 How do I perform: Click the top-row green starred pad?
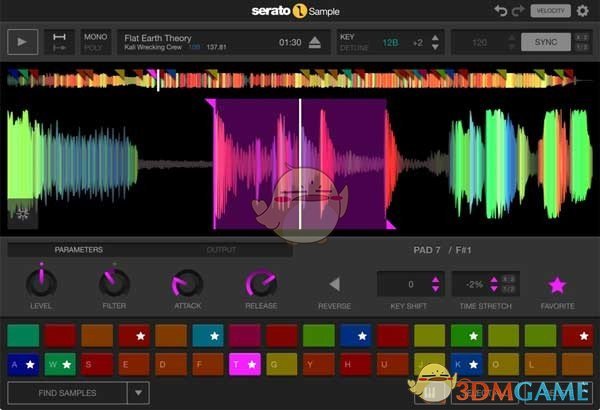pos(466,336)
